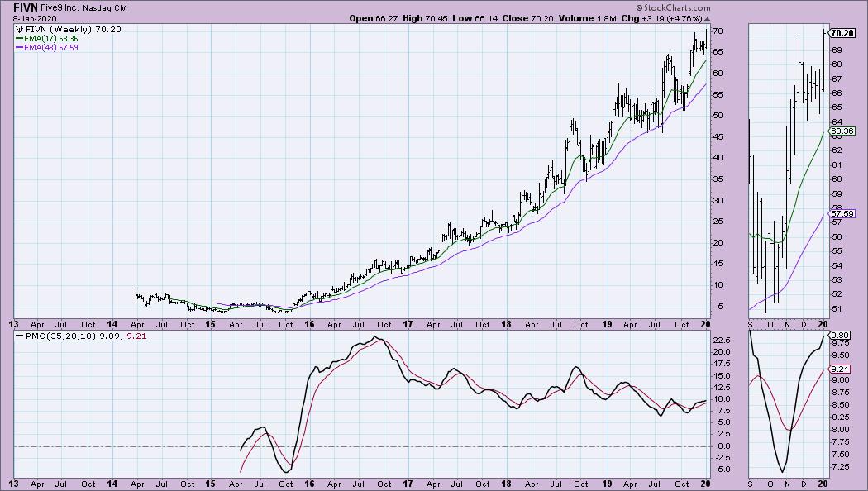Screen dimensions: 868x491
Task: Click the Five9 Inc. company name
Action: [x=60, y=8]
